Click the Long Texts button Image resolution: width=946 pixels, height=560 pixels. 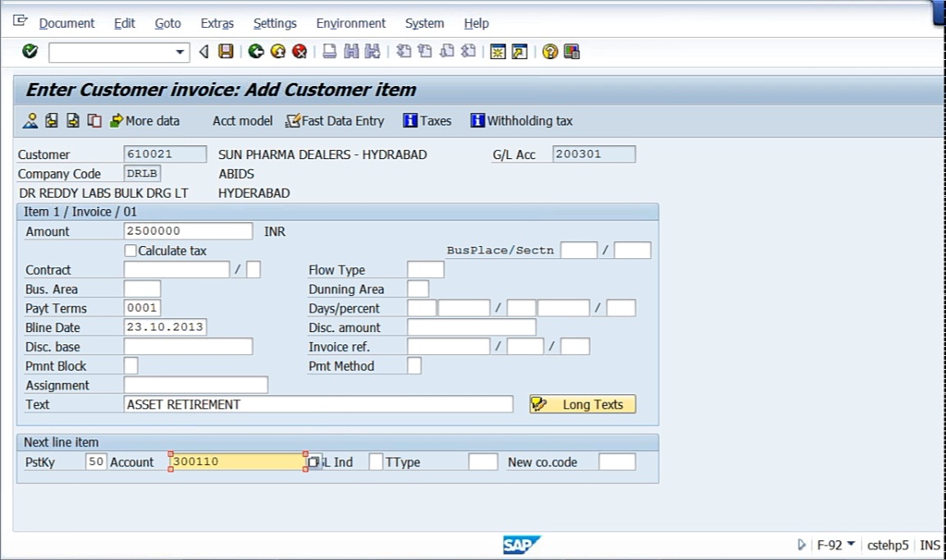point(583,404)
